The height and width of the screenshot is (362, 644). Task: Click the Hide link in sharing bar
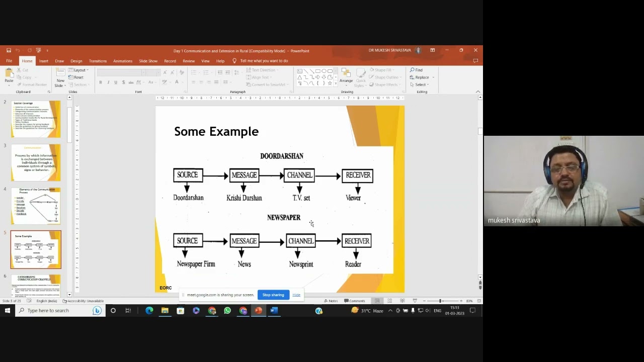(296, 295)
